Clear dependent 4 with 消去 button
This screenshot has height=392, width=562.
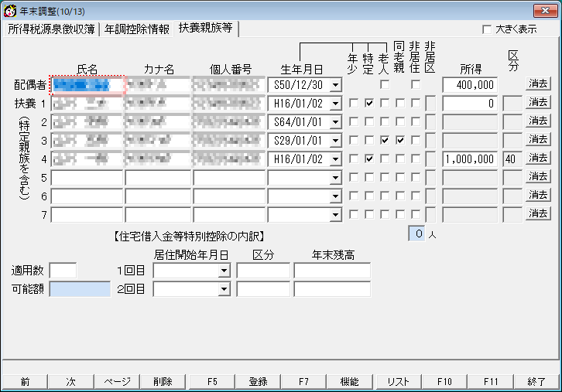[538, 159]
